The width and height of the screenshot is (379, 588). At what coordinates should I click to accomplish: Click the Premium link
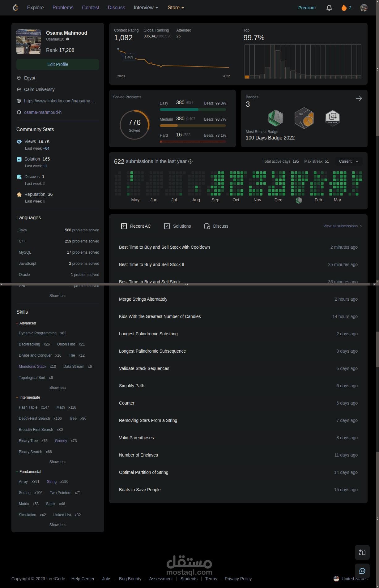(307, 8)
